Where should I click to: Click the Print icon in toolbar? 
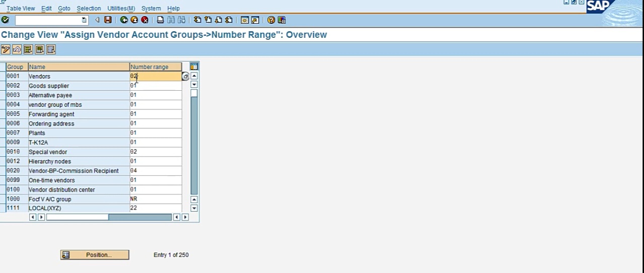click(160, 20)
